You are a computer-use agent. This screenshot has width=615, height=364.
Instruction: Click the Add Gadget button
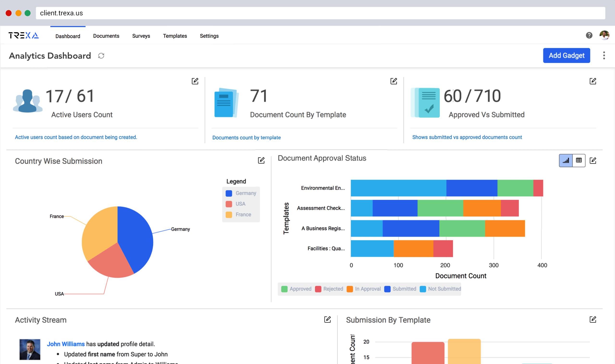pos(566,55)
